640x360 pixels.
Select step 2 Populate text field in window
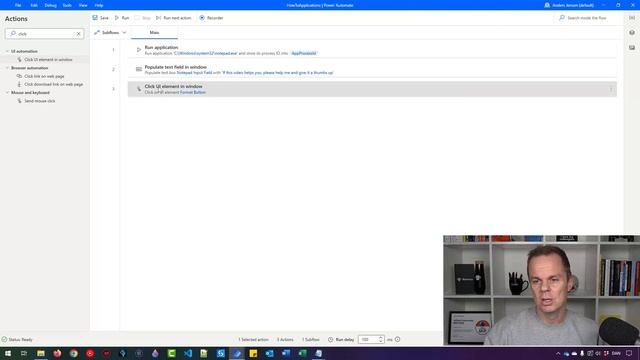372,70
